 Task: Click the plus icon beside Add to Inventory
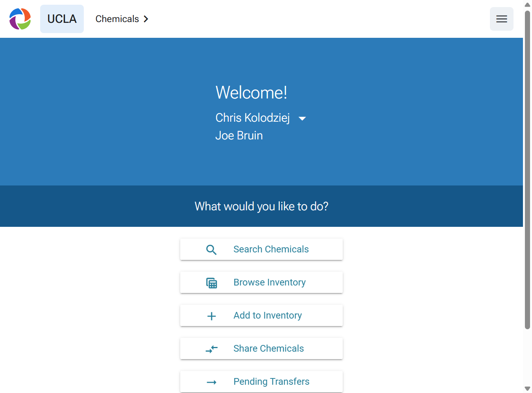212,316
